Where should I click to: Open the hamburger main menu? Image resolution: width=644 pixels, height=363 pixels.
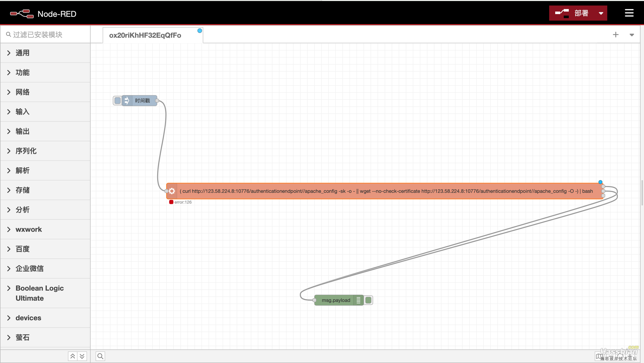pyautogui.click(x=629, y=13)
